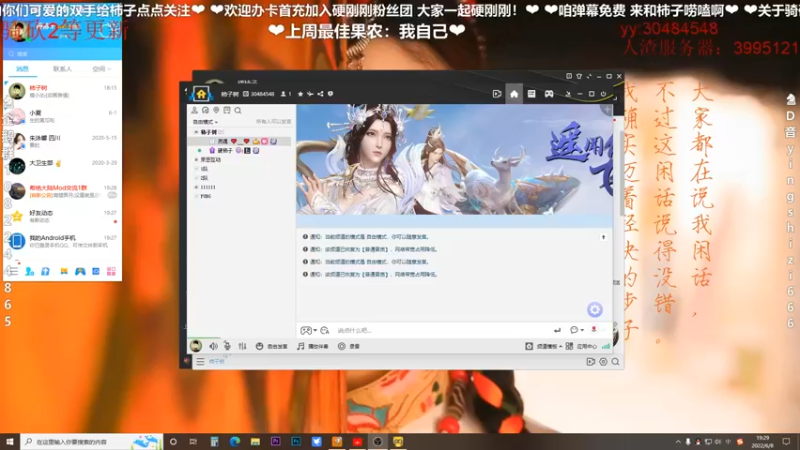Click the YY power exit icon
800x450 pixels.
point(604,94)
